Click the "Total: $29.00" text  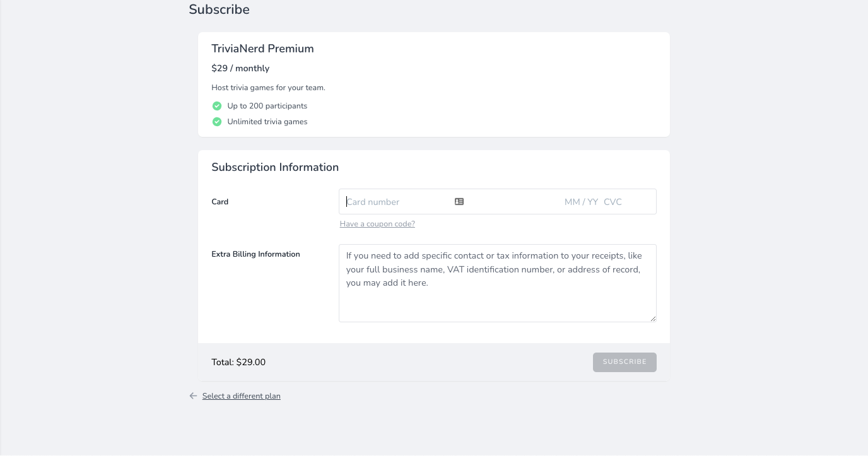[238, 362]
